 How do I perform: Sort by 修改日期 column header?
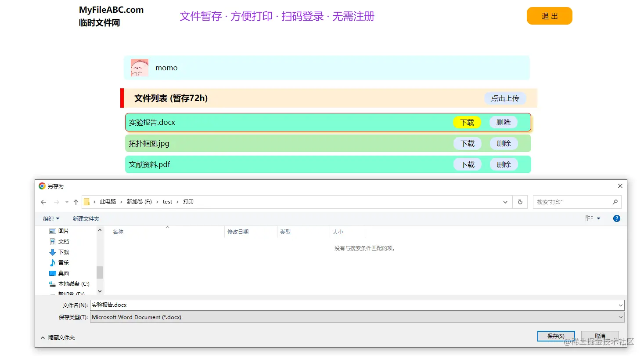[251, 232]
